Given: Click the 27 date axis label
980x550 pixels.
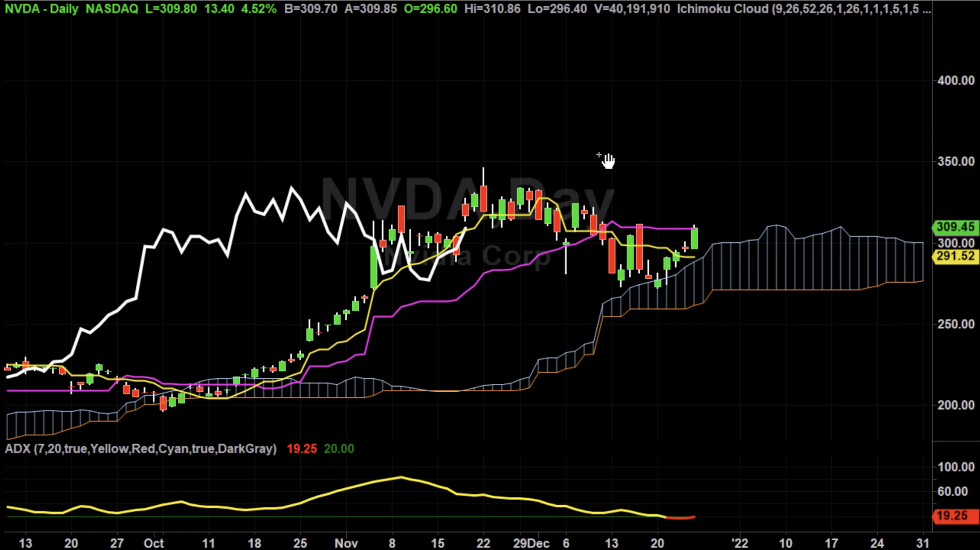Looking at the screenshot, I should (117, 543).
